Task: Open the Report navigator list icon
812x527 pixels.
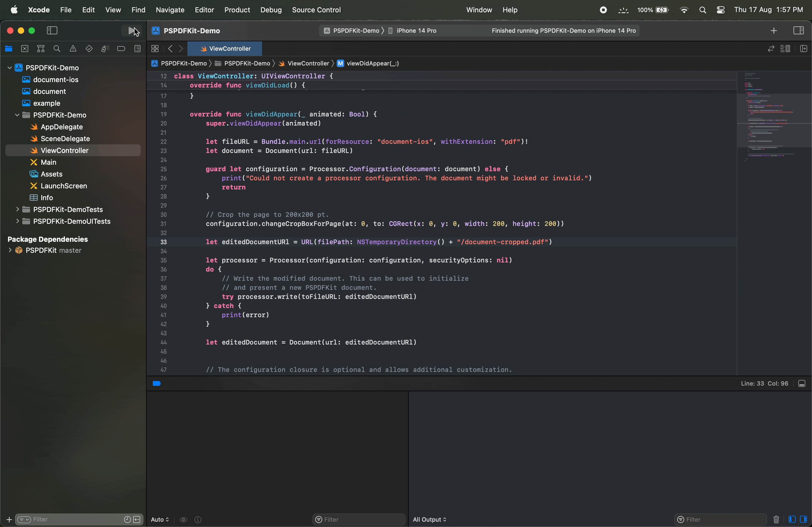Action: tap(138, 49)
